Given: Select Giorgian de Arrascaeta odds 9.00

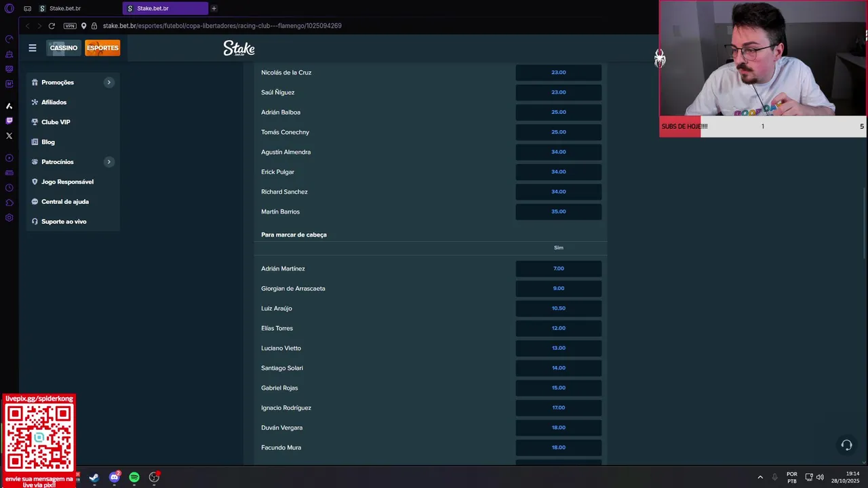Looking at the screenshot, I should [558, 288].
